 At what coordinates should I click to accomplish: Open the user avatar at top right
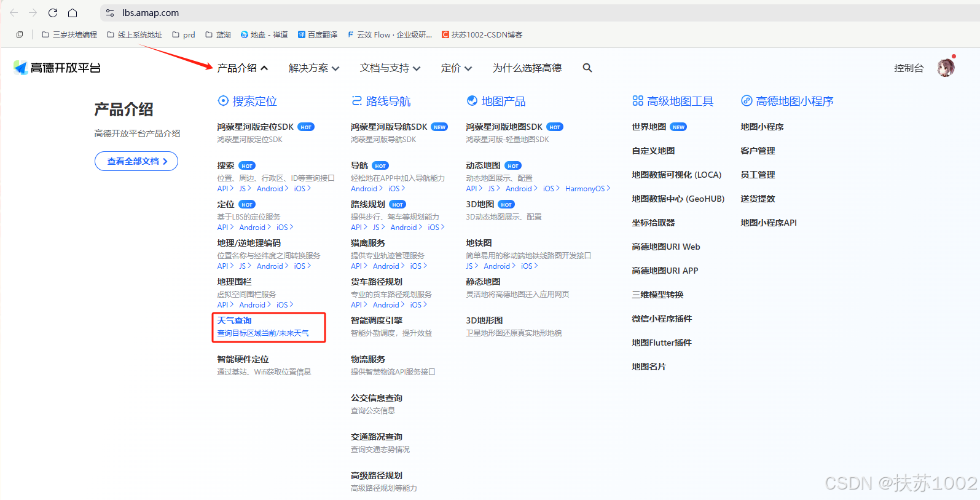tap(946, 68)
